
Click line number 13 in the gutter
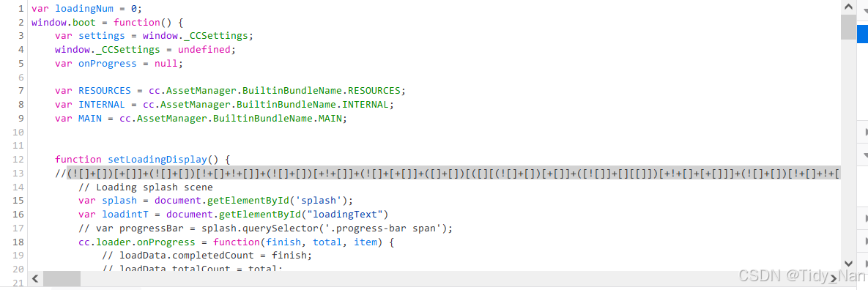(18, 174)
